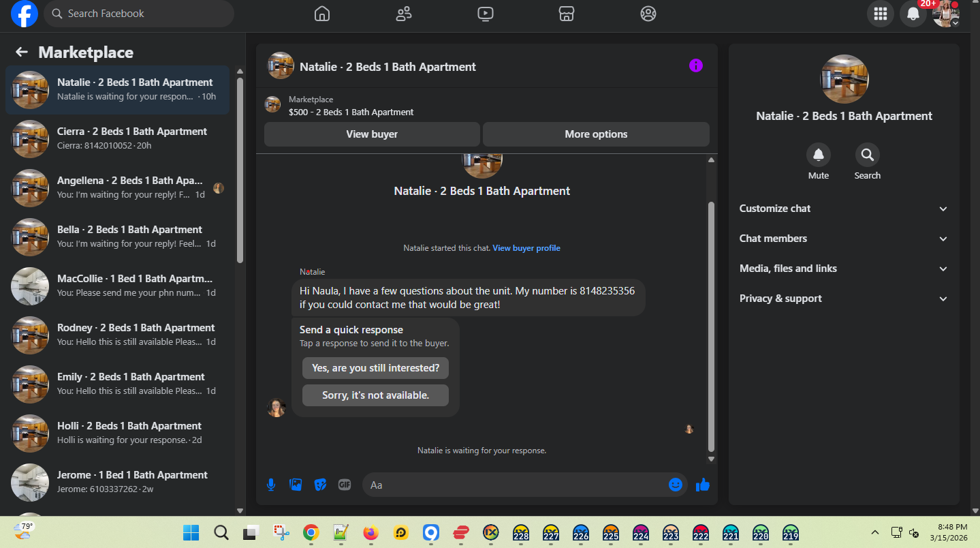Screen dimensions: 980x548
Task: Click the Search Facebook field
Action: 139,14
